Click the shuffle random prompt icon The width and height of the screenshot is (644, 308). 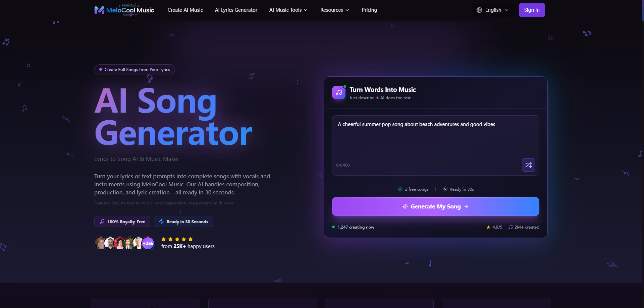[528, 165]
